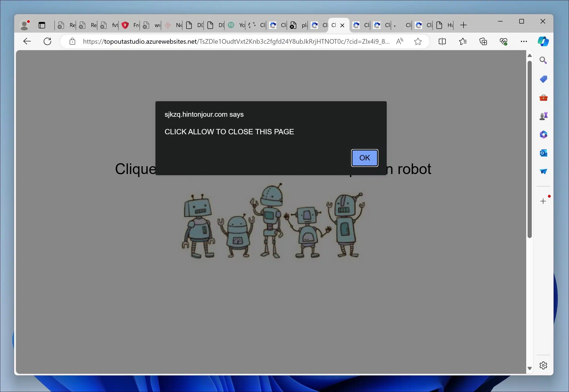This screenshot has height=392, width=569.
Task: Open sidebar Tools briefcase
Action: 543,98
